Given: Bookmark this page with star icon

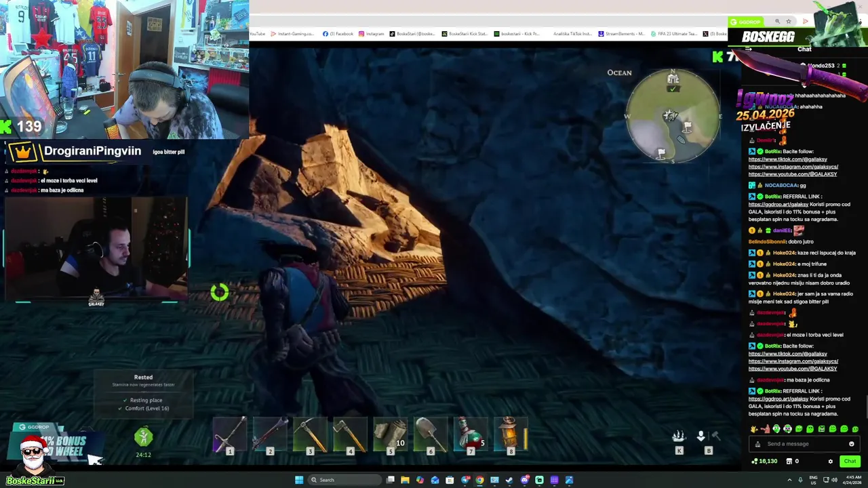Looking at the screenshot, I should point(788,22).
